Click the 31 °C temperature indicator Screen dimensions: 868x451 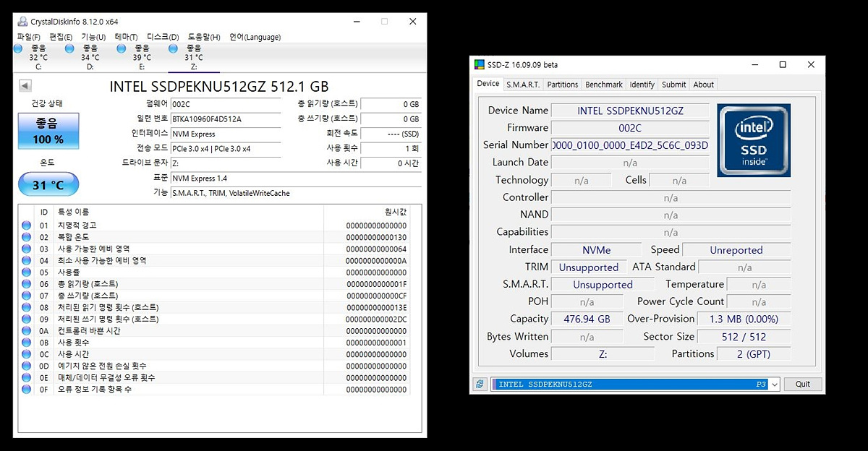tap(48, 185)
